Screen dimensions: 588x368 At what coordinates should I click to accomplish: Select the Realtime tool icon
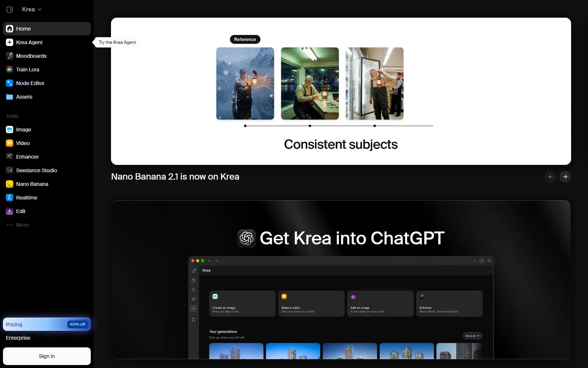point(10,198)
